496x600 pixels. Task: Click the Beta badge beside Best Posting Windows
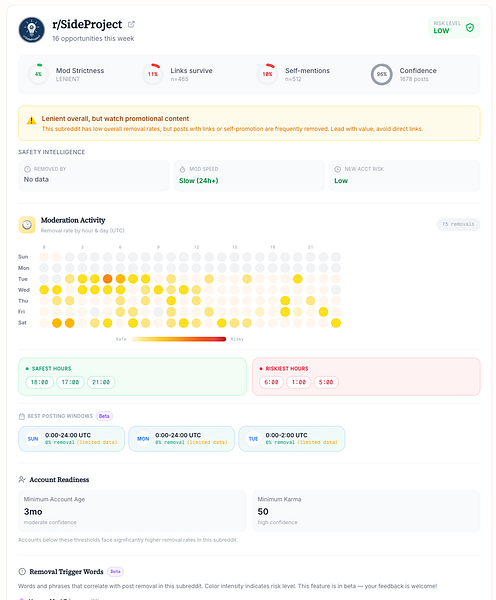[104, 416]
